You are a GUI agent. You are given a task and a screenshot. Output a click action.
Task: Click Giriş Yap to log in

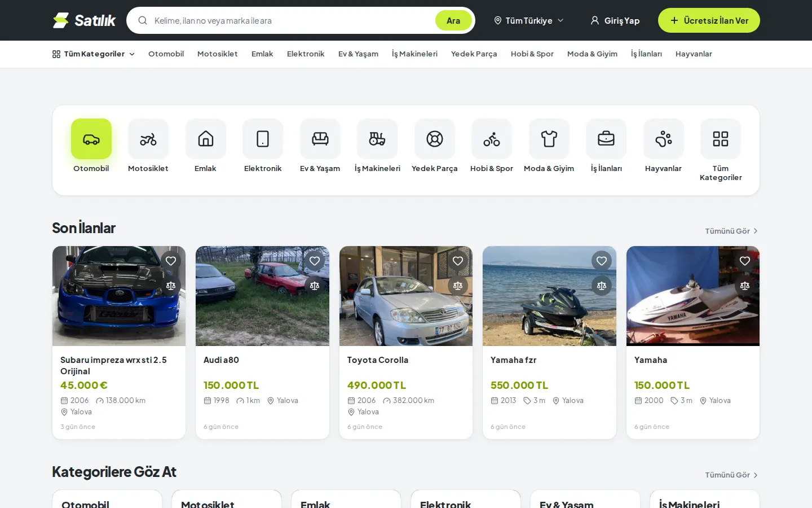(615, 20)
